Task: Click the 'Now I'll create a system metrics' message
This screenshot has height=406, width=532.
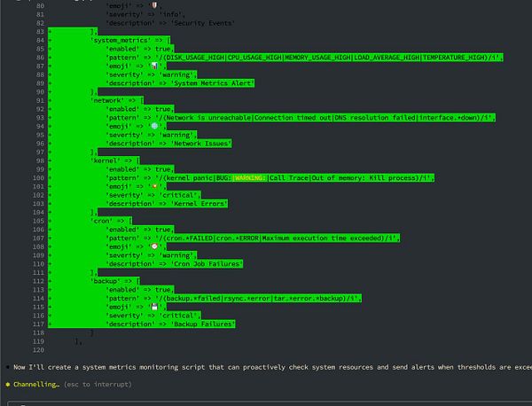Action: pyautogui.click(x=273, y=367)
